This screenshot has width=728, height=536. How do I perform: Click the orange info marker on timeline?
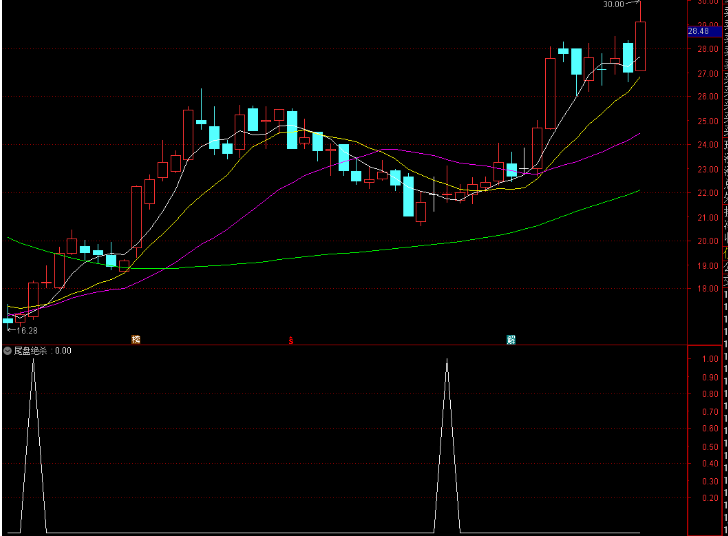(x=136, y=340)
